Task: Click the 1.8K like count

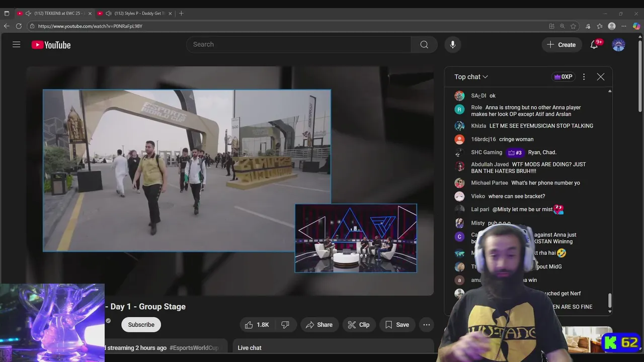Action: coord(263,325)
